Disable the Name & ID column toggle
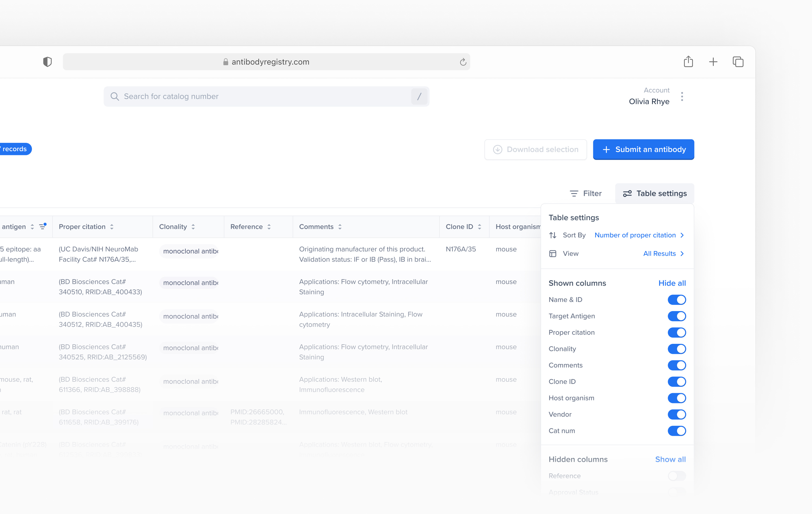 point(677,300)
